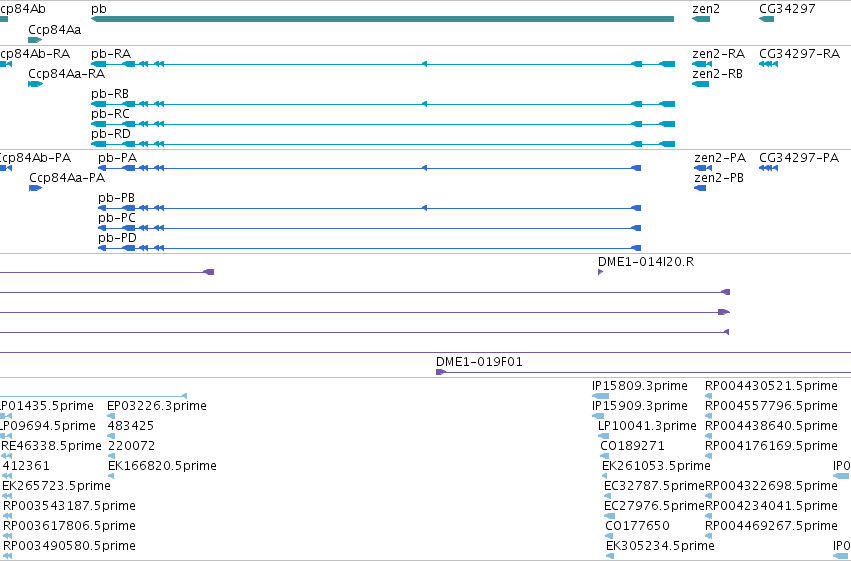Click the pb-PA protein label
This screenshot has height=561, width=851.
[117, 158]
